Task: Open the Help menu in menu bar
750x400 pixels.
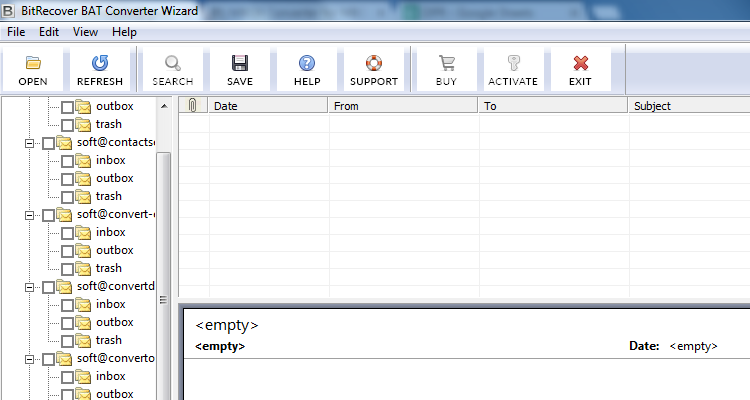Action: [124, 32]
